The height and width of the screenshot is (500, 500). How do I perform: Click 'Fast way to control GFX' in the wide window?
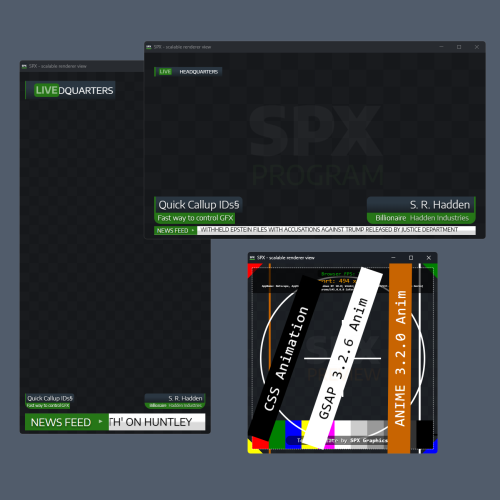point(195,218)
